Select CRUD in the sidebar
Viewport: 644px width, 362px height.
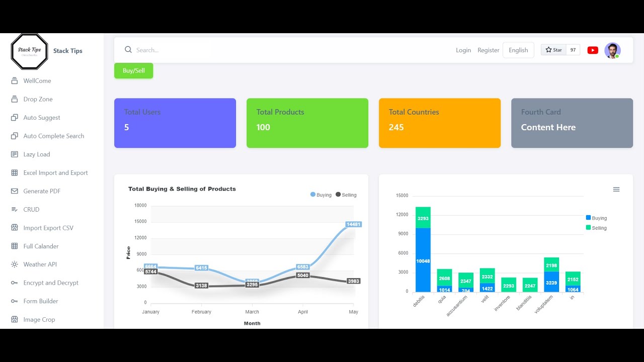point(31,209)
